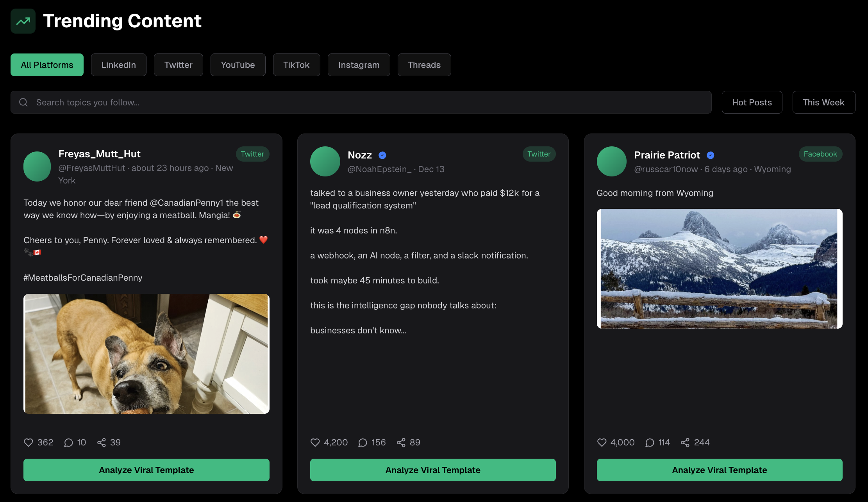The width and height of the screenshot is (868, 502).
Task: Click Nozz's verified badge
Action: point(382,155)
